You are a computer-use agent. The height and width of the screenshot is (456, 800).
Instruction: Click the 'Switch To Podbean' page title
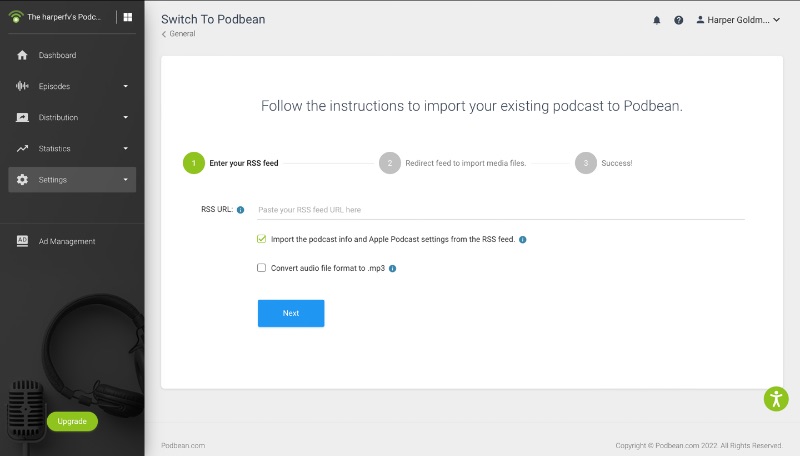click(213, 19)
